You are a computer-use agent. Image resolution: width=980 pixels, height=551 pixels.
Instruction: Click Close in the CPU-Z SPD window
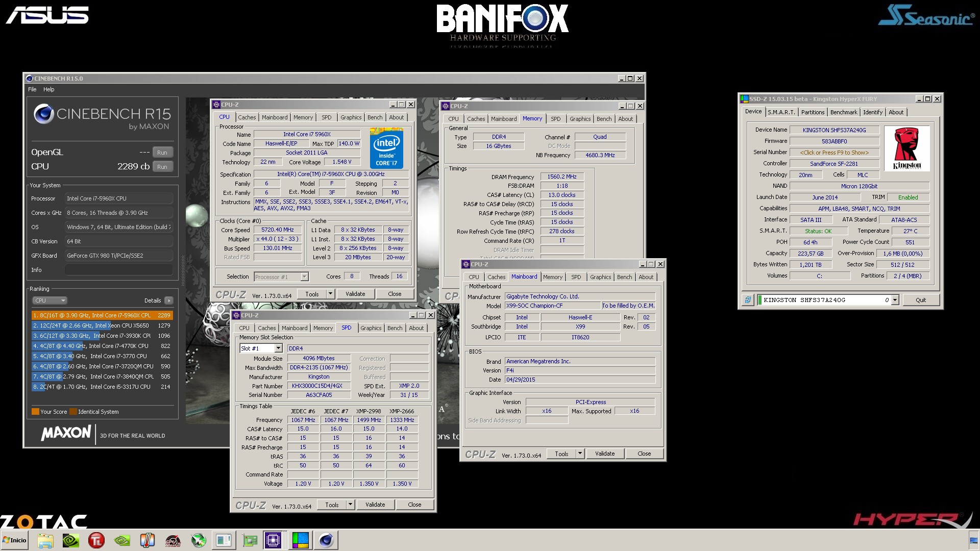coord(414,505)
